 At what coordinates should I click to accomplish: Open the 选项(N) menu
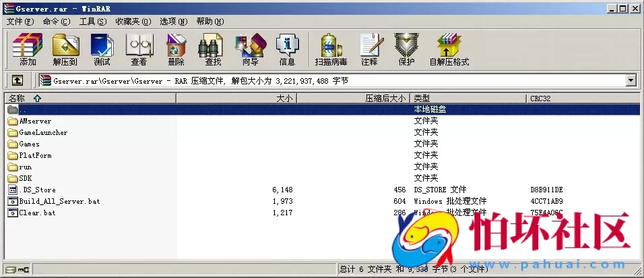point(173,22)
